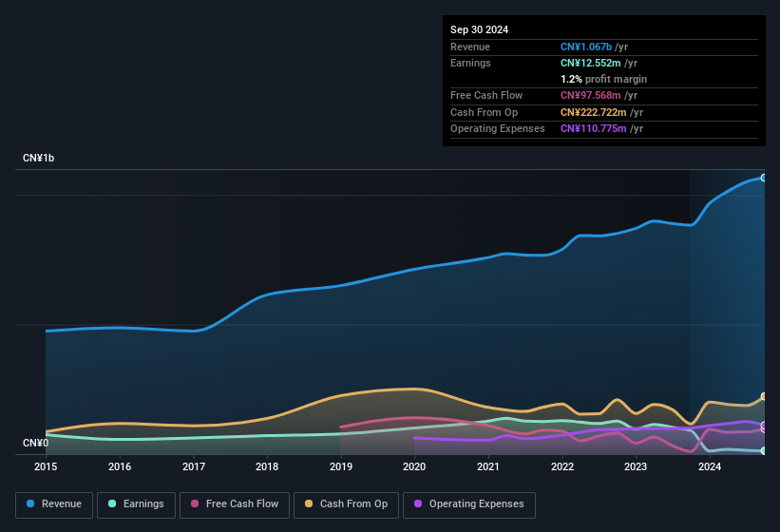
Task: Click the CN¥0 y-axis label
Action: pyautogui.click(x=35, y=443)
